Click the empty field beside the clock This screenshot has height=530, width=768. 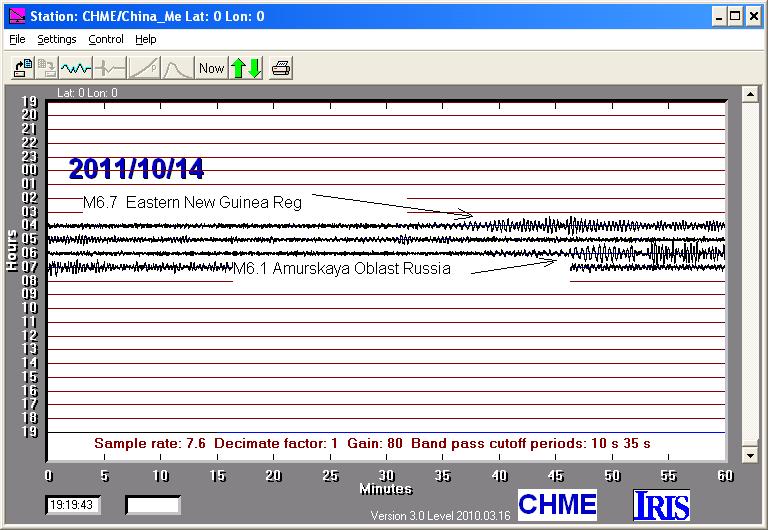(x=152, y=505)
